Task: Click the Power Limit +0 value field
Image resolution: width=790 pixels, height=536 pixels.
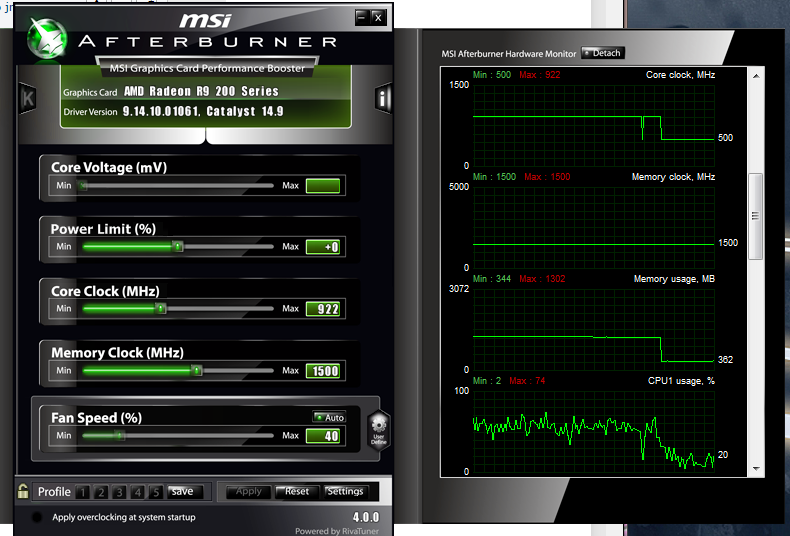Action: point(322,247)
